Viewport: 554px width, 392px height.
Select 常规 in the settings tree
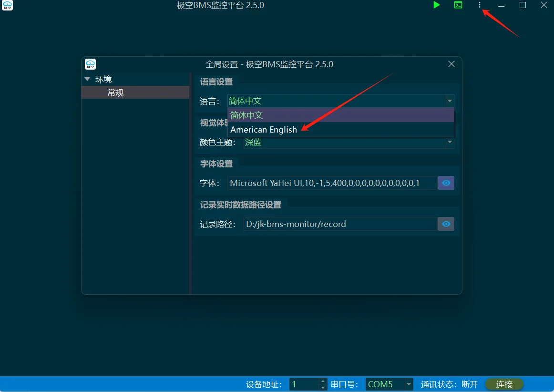(x=135, y=93)
